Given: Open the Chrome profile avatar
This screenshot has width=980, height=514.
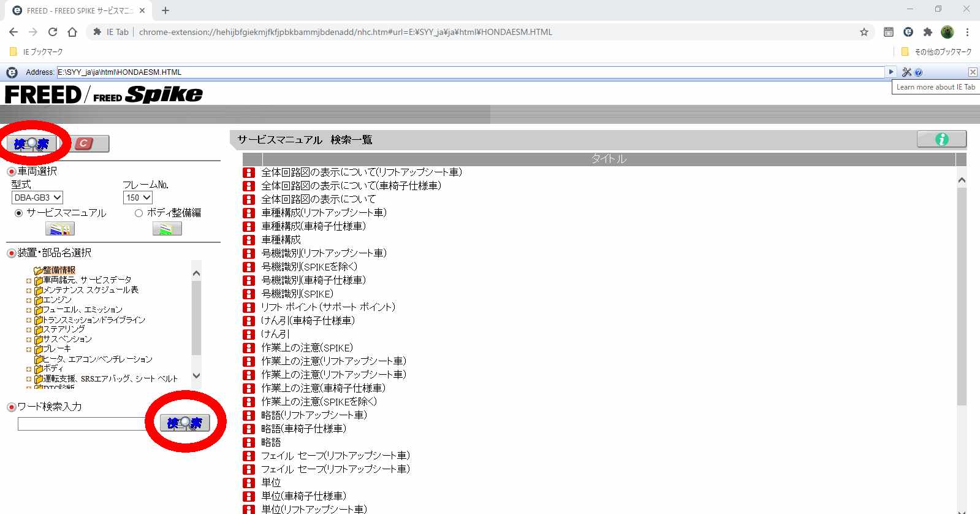Looking at the screenshot, I should point(948,32).
